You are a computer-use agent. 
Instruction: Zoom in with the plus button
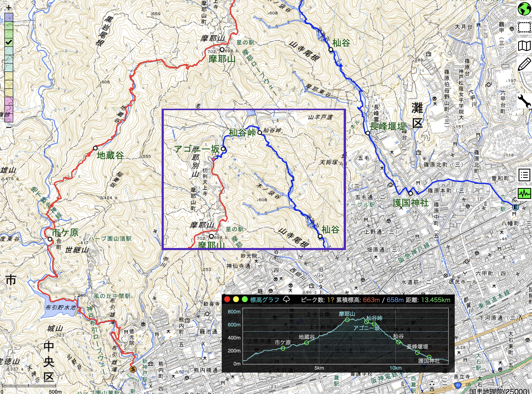click(9, 8)
